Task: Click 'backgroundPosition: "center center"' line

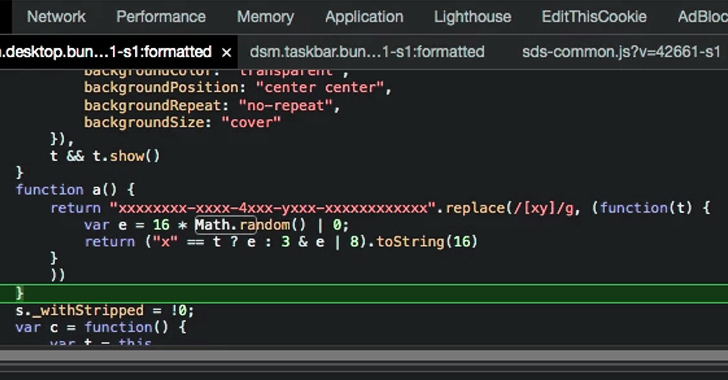Action: click(x=238, y=87)
